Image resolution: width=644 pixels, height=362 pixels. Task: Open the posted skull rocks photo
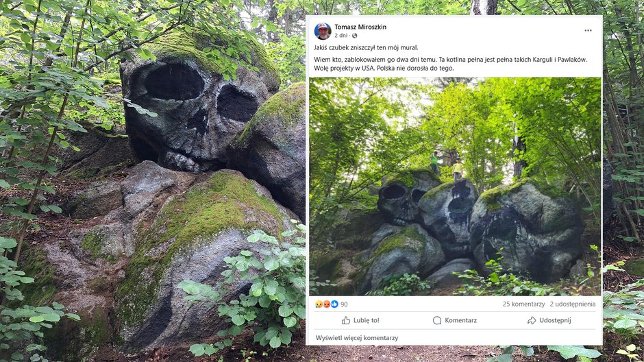(455, 186)
